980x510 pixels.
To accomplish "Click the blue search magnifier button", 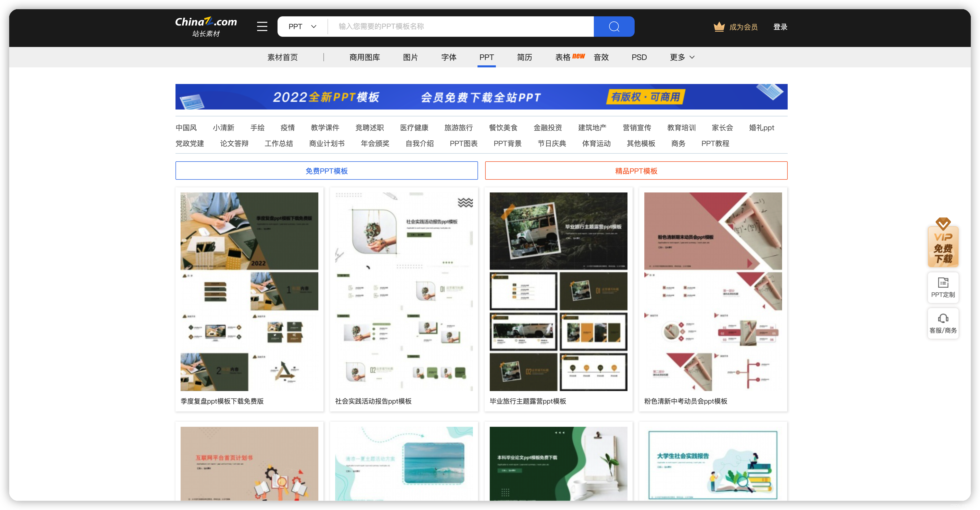I will pos(614,27).
